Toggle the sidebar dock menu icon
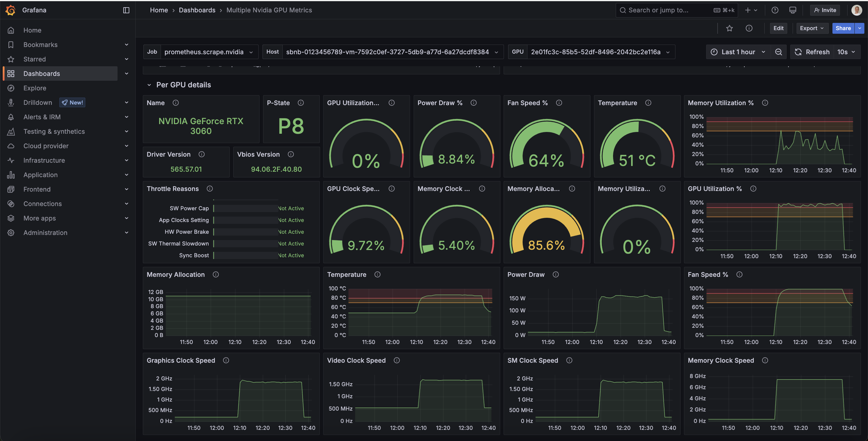 126,10
